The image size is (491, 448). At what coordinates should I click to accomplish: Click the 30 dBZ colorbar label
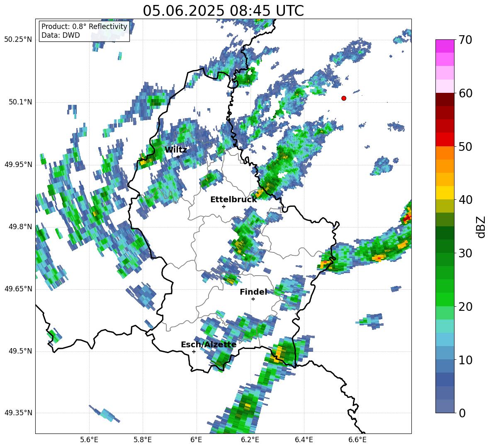pyautogui.click(x=465, y=253)
